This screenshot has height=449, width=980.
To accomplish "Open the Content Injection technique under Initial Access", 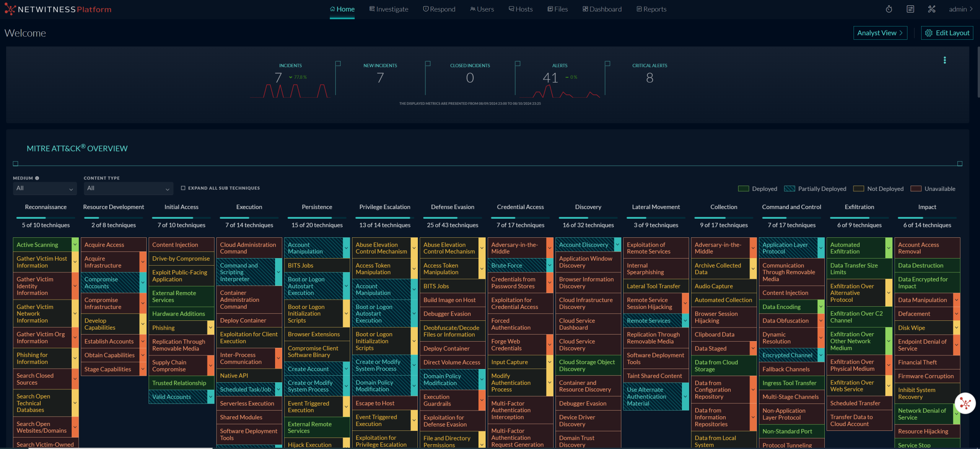I will (x=181, y=244).
